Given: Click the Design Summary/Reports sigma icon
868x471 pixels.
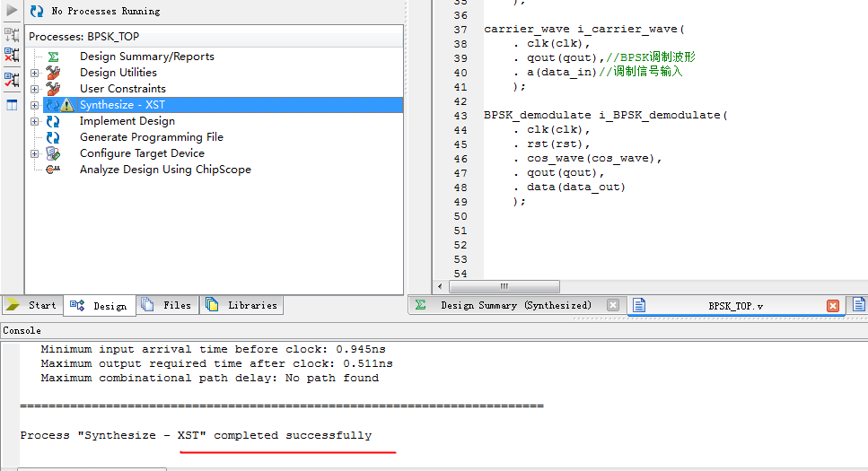Looking at the screenshot, I should coord(53,57).
